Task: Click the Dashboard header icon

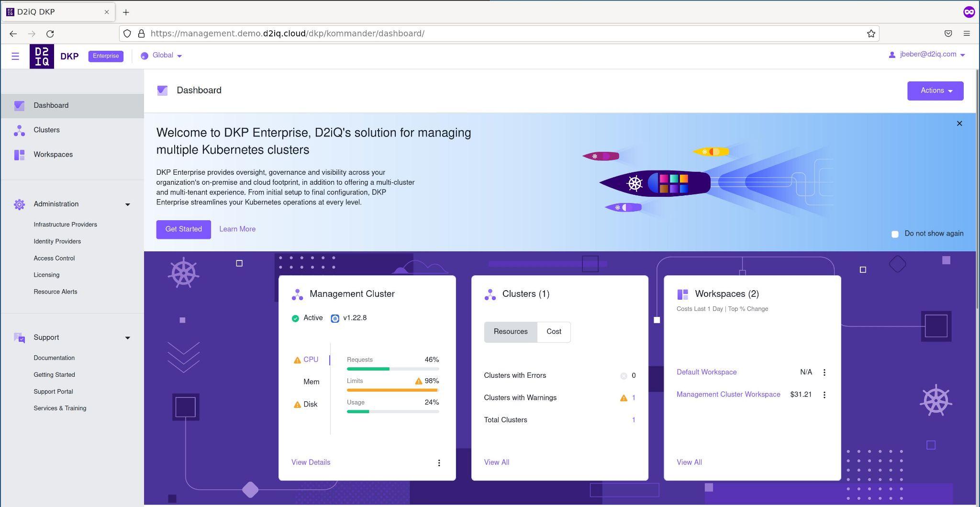Action: [162, 90]
